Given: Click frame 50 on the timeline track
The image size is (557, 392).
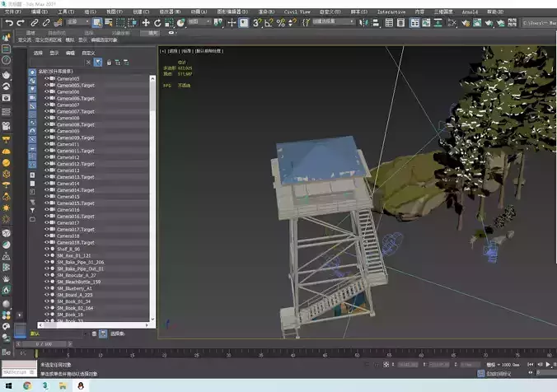Looking at the screenshot, I should pos(357,353).
